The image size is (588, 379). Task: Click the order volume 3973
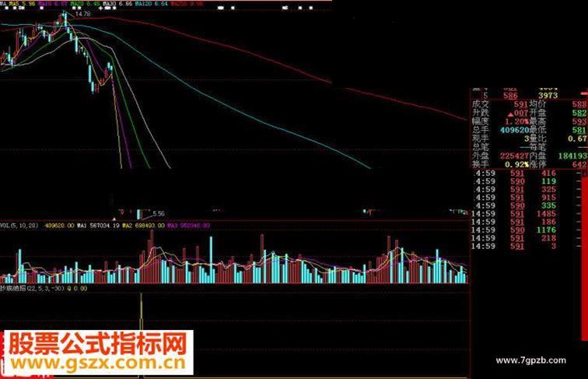[x=548, y=95]
